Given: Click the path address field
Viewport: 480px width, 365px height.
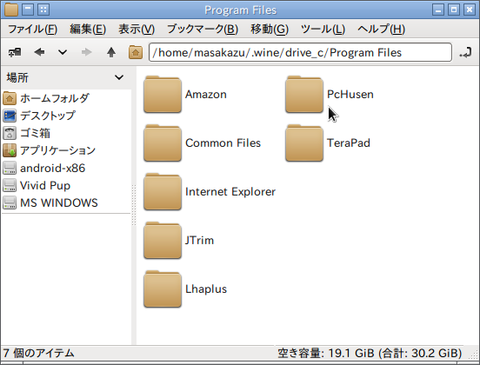Looking at the screenshot, I should tap(300, 52).
